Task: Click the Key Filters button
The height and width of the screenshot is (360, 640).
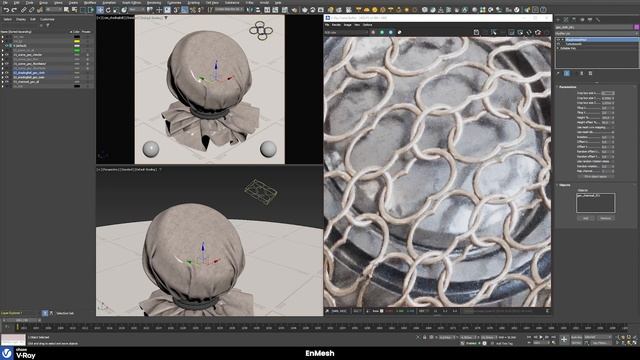Action: pyautogui.click(x=599, y=342)
